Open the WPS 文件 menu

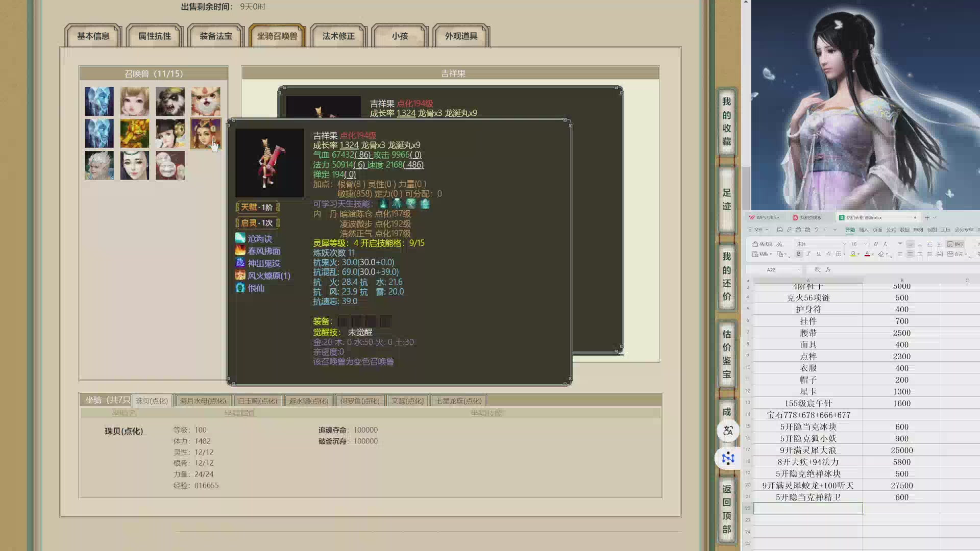click(x=758, y=230)
